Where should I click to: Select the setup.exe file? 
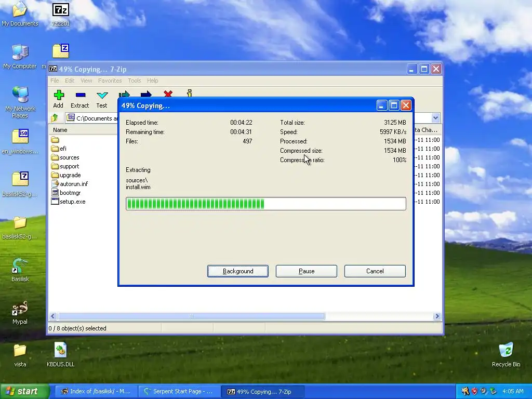tap(68, 202)
